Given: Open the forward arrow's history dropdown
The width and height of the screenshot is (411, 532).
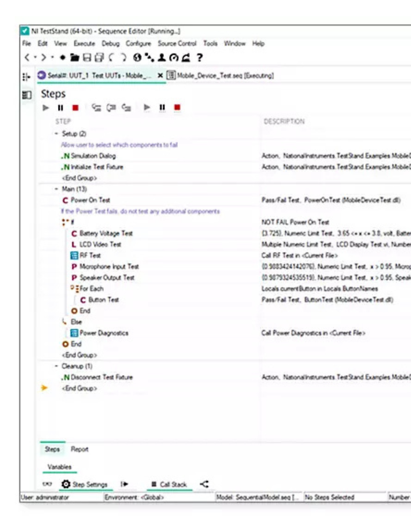Looking at the screenshot, I should (52, 58).
